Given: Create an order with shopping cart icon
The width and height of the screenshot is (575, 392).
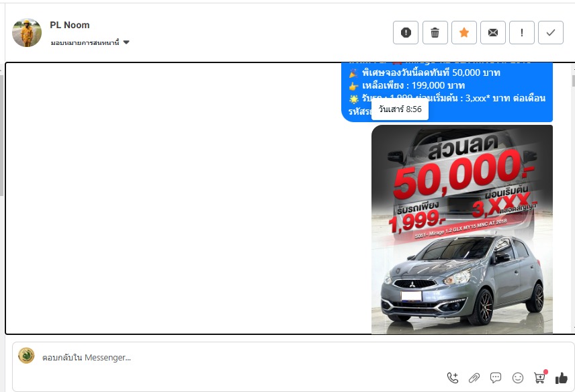Looking at the screenshot, I should [539, 378].
